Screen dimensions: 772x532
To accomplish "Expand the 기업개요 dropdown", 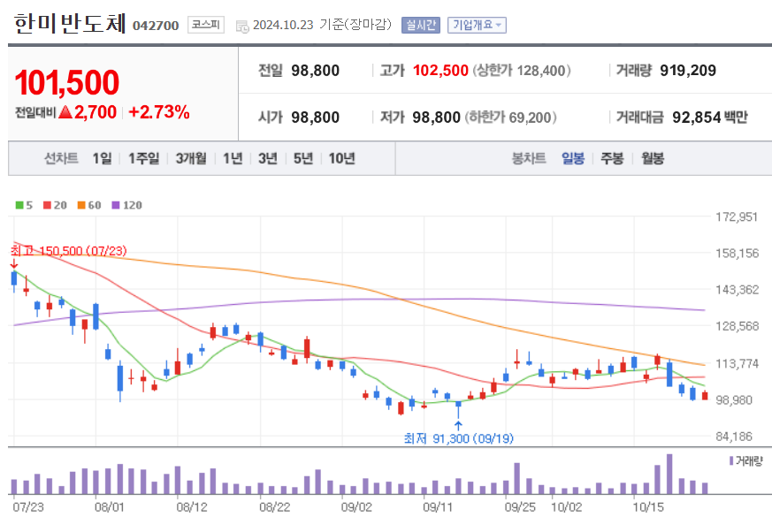I will (x=477, y=25).
